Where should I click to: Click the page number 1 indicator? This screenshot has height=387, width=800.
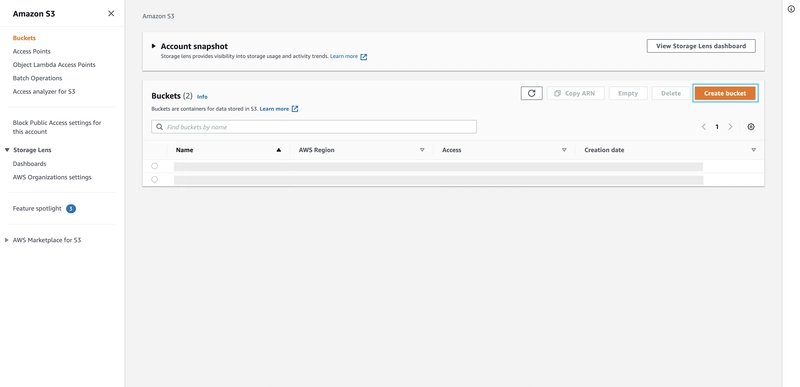(x=717, y=127)
